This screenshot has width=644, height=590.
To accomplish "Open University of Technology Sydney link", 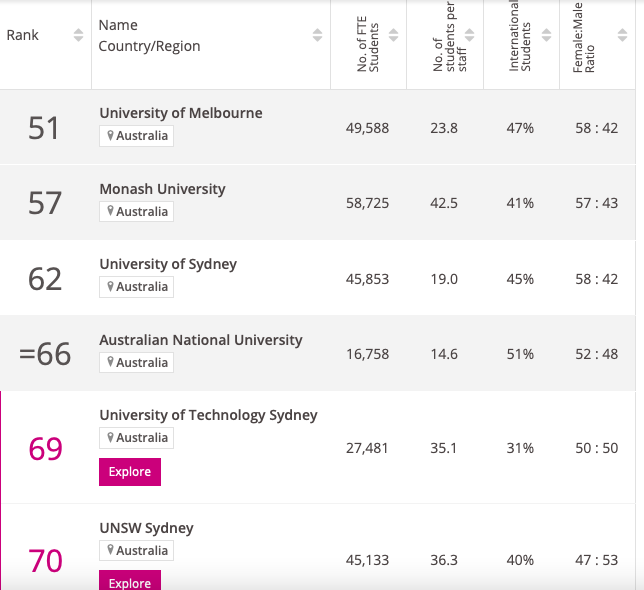I will 208,415.
